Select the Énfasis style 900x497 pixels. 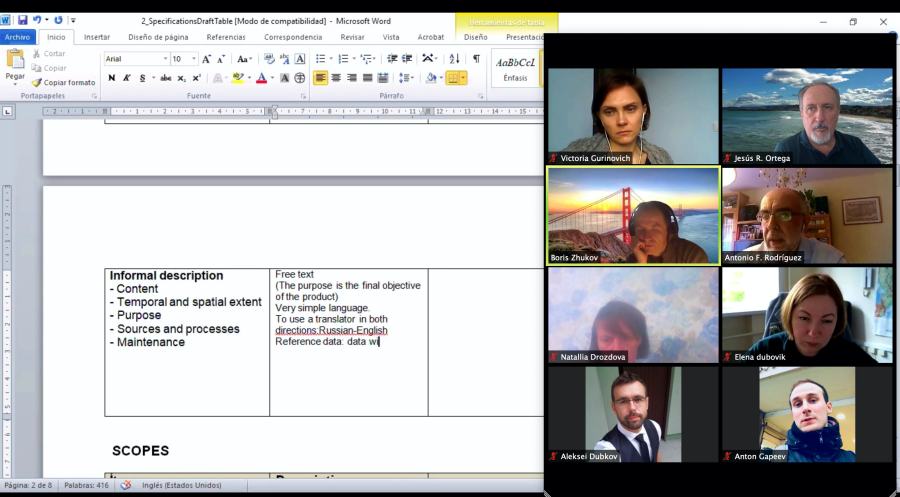(x=515, y=69)
